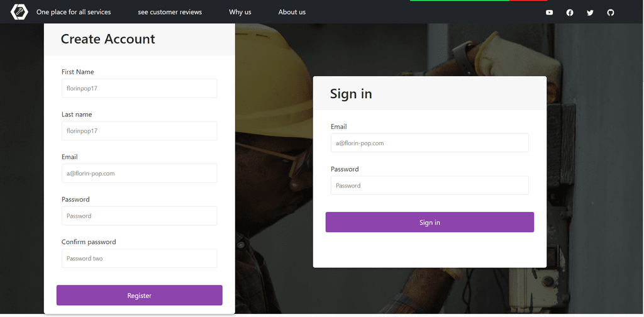Go to the 'Why us' nav item
The height and width of the screenshot is (317, 644).
click(240, 12)
